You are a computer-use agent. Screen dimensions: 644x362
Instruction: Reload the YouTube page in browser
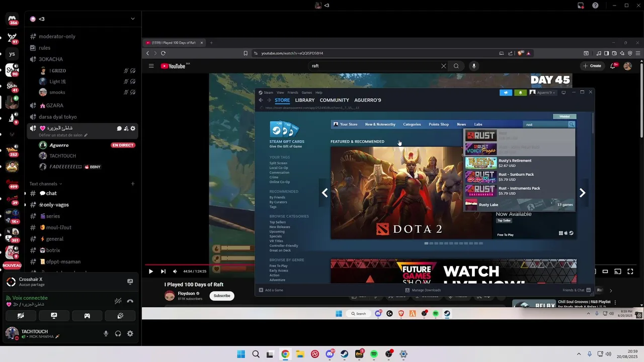163,53
